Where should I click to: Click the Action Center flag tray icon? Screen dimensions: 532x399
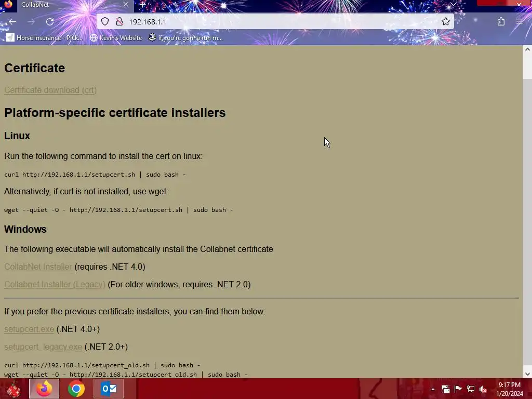(x=458, y=389)
